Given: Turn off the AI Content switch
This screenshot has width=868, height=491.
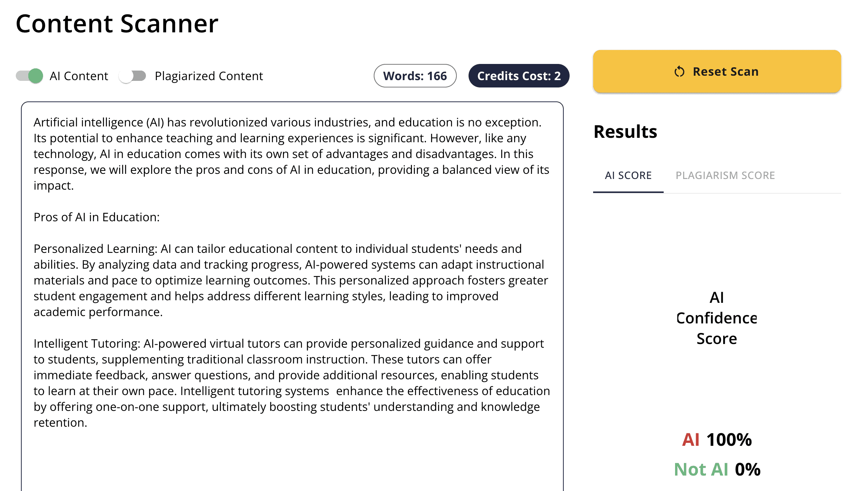Looking at the screenshot, I should click(29, 76).
